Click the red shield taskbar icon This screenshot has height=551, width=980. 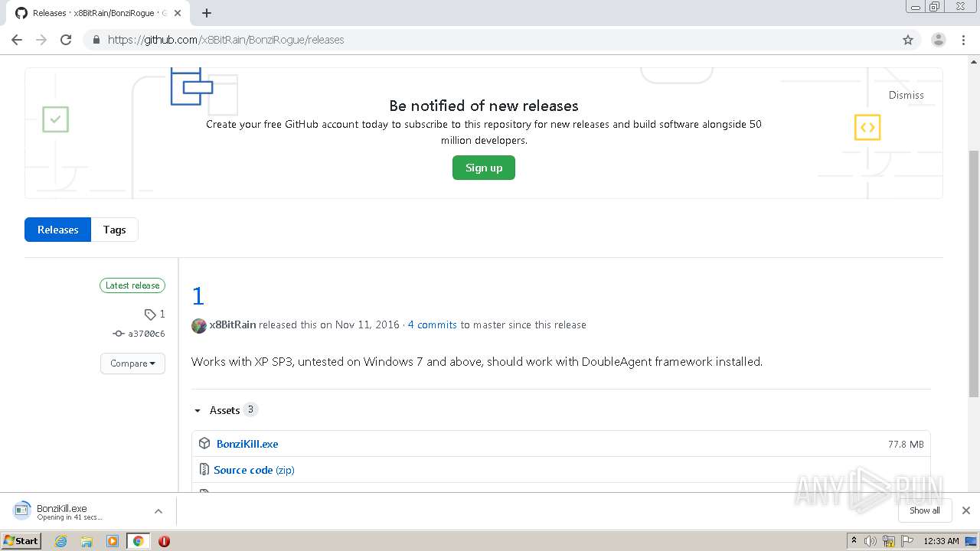click(x=164, y=541)
